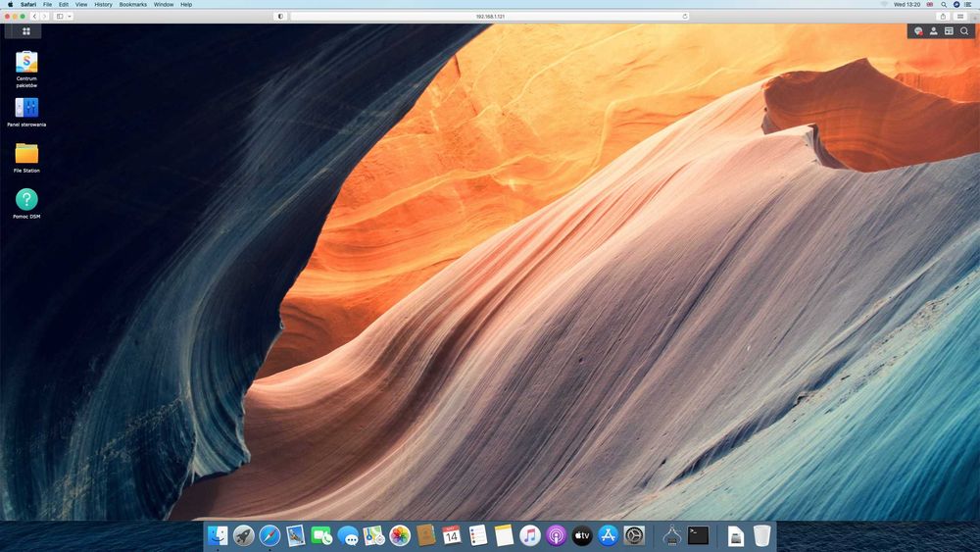Open Notes in the Dock
Viewport: 980px width, 552px height.
click(x=504, y=535)
